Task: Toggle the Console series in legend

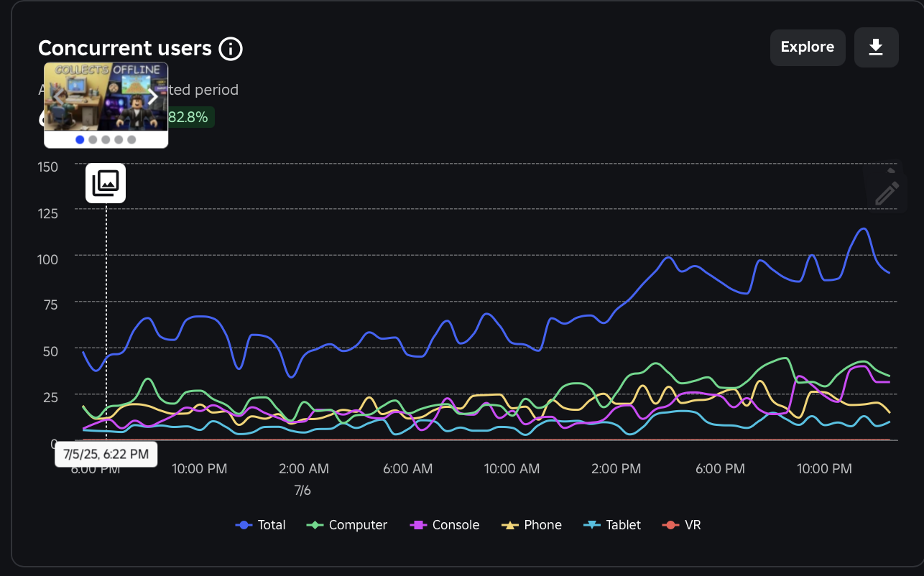Action: 445,525
